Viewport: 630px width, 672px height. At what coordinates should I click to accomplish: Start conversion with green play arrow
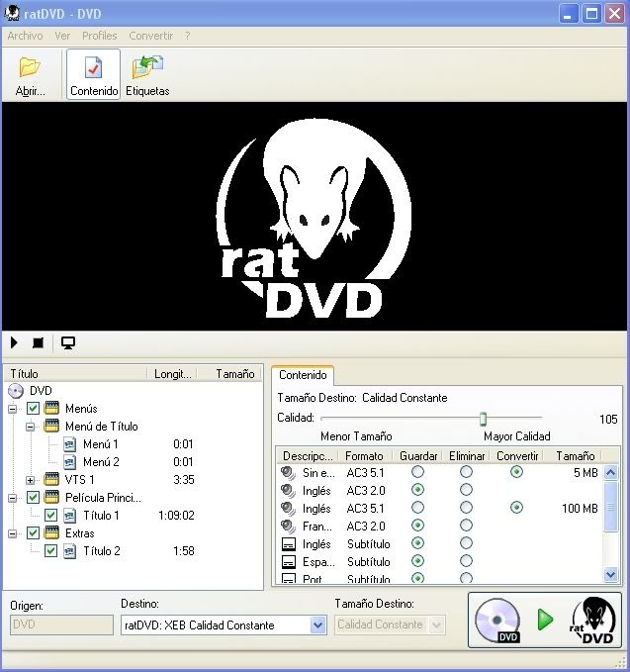click(x=545, y=620)
